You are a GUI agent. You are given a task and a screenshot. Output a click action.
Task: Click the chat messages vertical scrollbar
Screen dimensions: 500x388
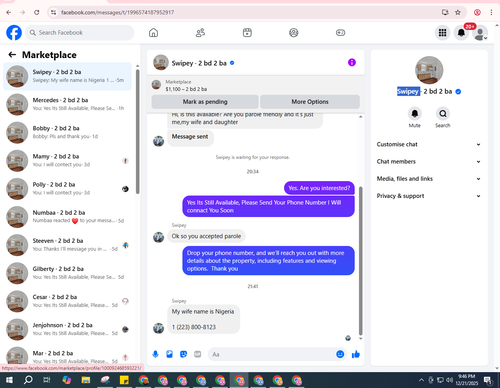pyautogui.click(x=360, y=261)
